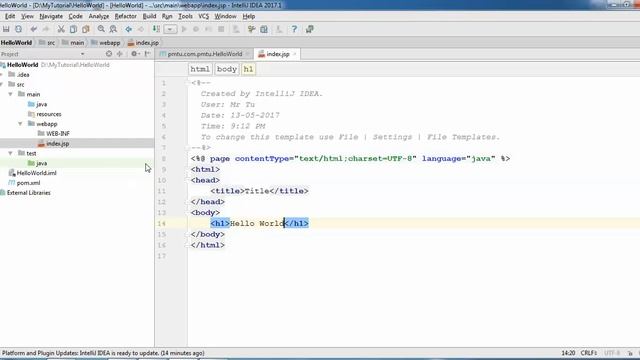
Task: Click the Cut scissors icon
Action: click(x=61, y=29)
